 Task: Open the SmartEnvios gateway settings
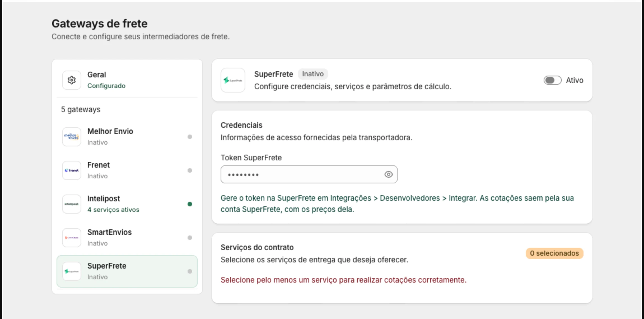tap(127, 238)
